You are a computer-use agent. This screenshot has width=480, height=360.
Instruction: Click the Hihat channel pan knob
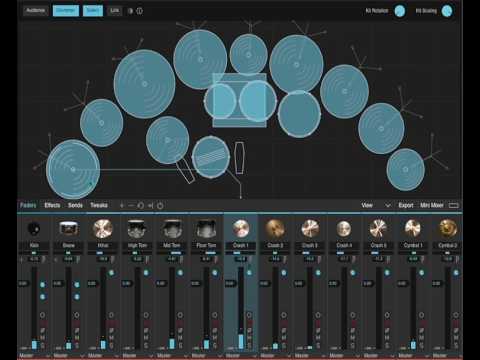(111, 273)
